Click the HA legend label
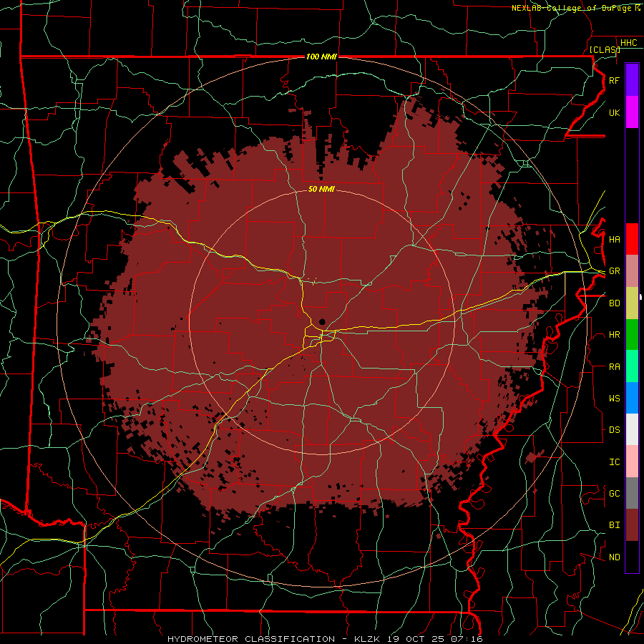Image resolution: width=644 pixels, height=644 pixels. (x=614, y=240)
